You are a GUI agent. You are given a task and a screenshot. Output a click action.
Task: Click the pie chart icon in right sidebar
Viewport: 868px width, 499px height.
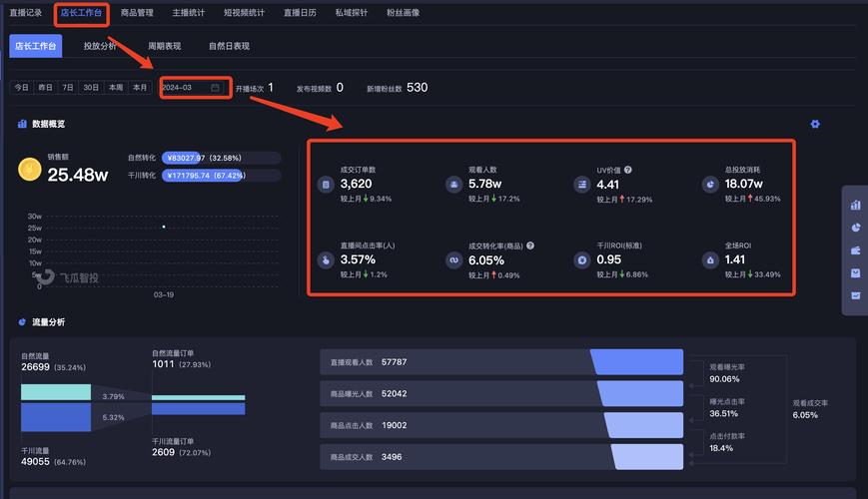(x=855, y=228)
